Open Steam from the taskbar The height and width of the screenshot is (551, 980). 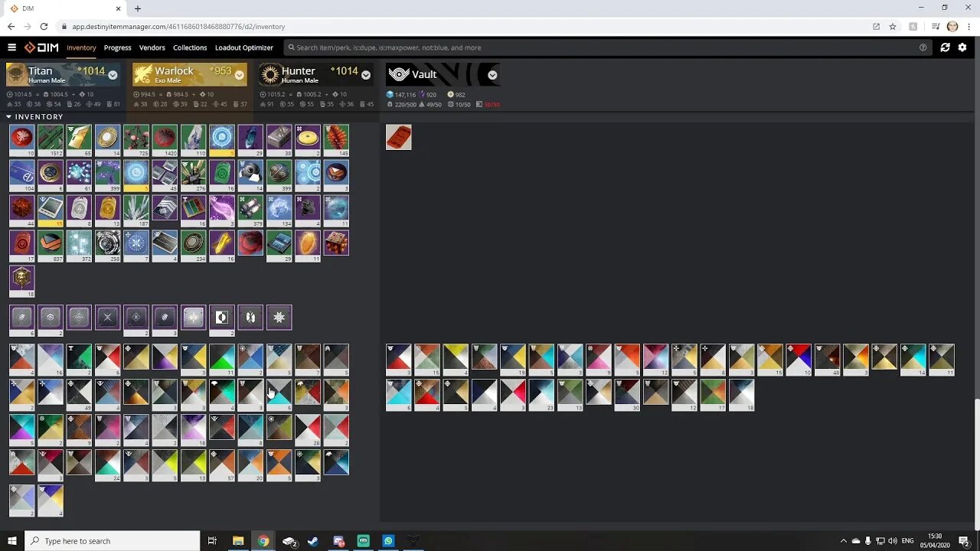coord(313,541)
